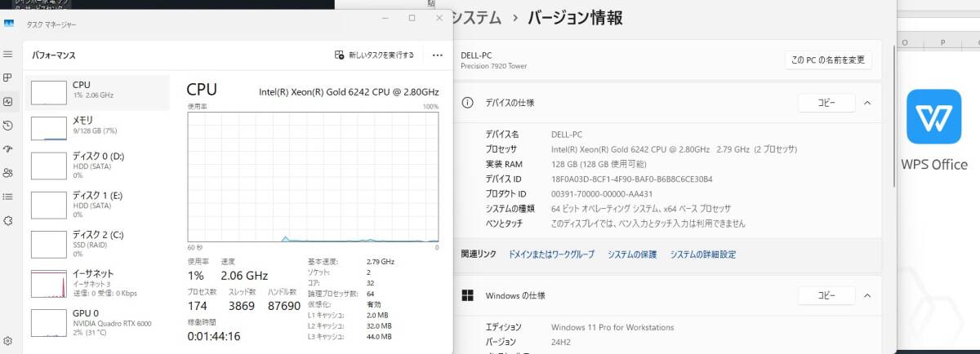The width and height of the screenshot is (980, 354).
Task: Click the process count 174
Action: (x=198, y=305)
